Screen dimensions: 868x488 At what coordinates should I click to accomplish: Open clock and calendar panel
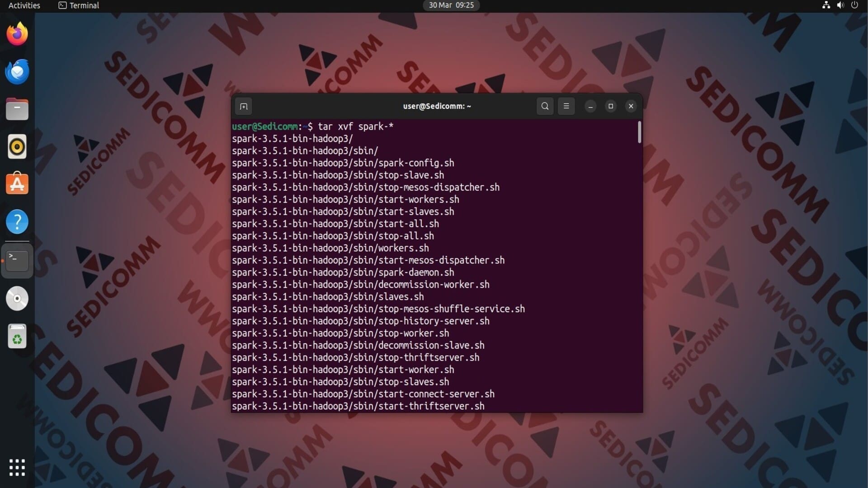451,5
